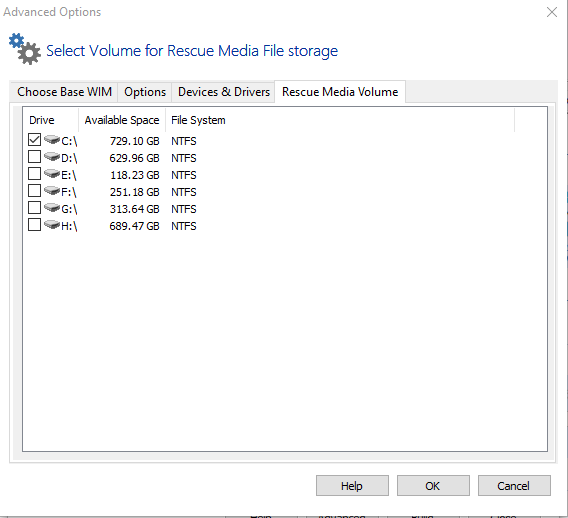The width and height of the screenshot is (568, 518).
Task: Click the D:\ drive icon
Action: click(52, 156)
